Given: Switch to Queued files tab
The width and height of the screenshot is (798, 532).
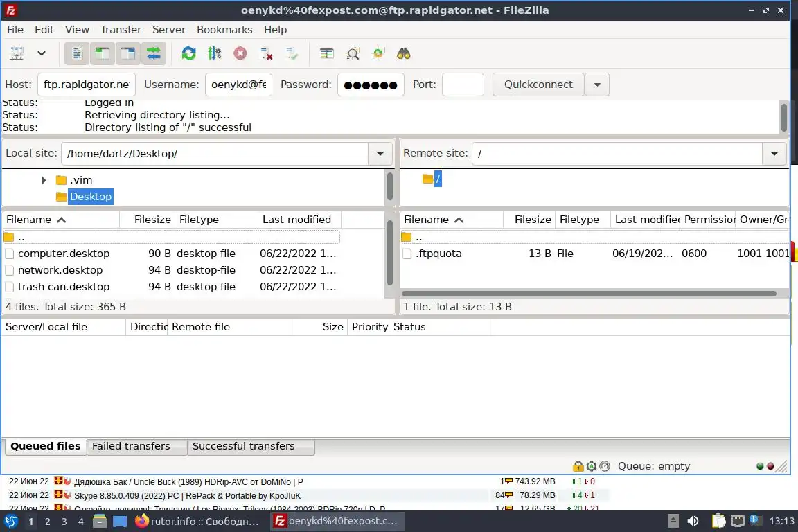Looking at the screenshot, I should click(45, 447).
